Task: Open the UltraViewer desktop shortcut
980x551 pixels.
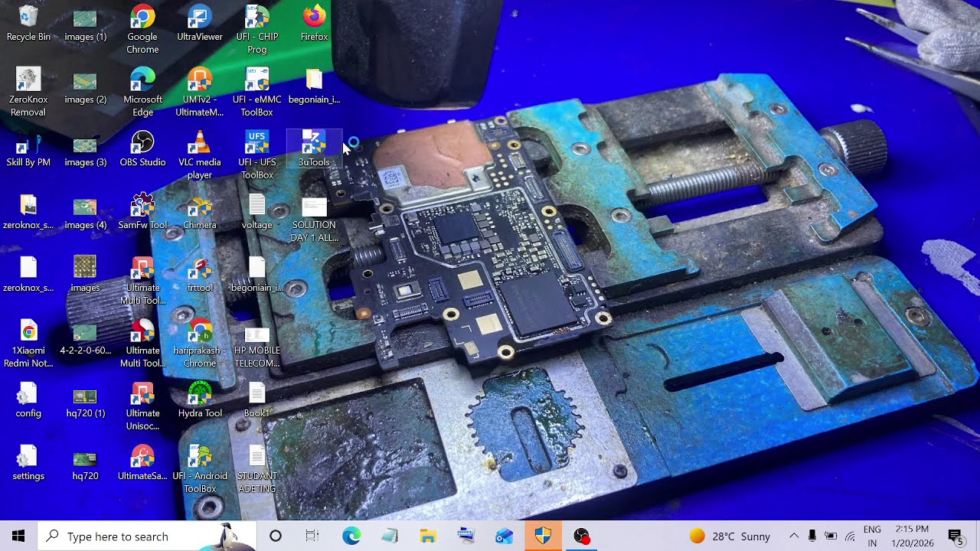Action: pyautogui.click(x=200, y=23)
